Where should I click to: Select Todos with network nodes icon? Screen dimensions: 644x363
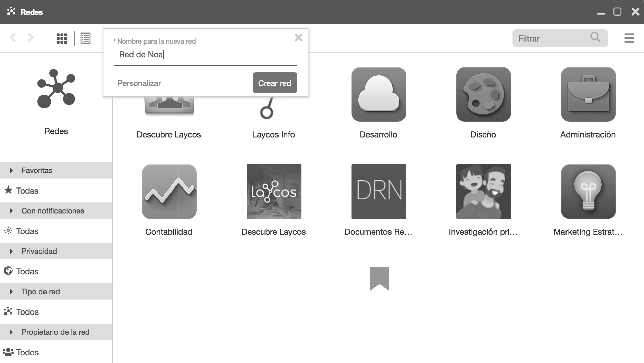coord(56,312)
